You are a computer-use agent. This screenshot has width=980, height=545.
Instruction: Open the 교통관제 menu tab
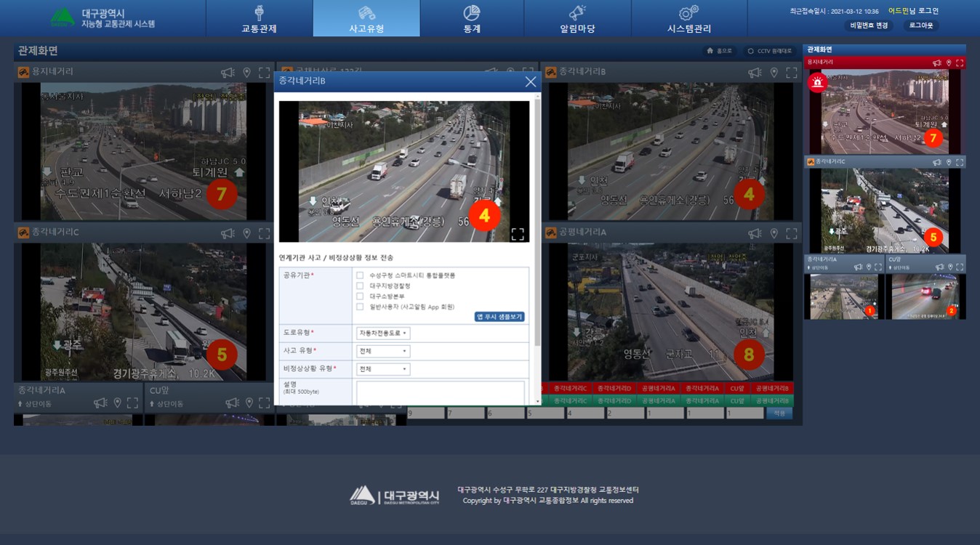(259, 18)
